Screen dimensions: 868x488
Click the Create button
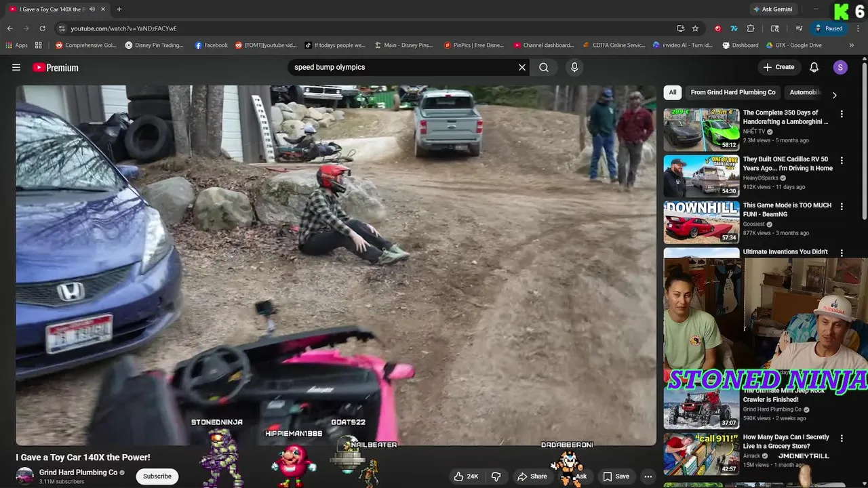(x=778, y=67)
